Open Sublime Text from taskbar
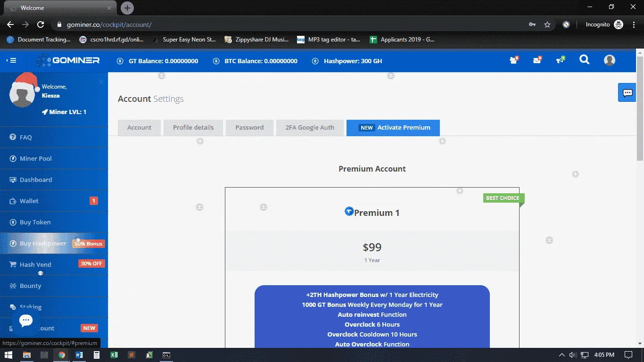 [132, 355]
